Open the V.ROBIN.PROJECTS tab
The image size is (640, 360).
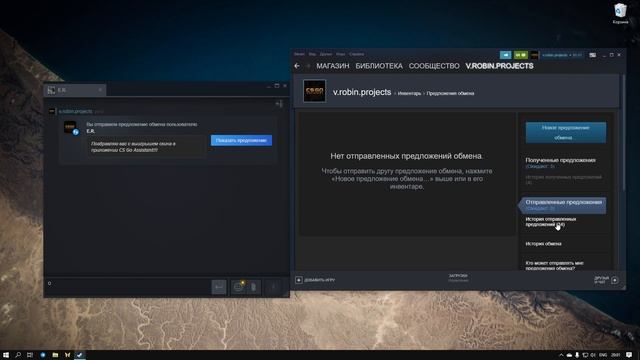pos(499,66)
